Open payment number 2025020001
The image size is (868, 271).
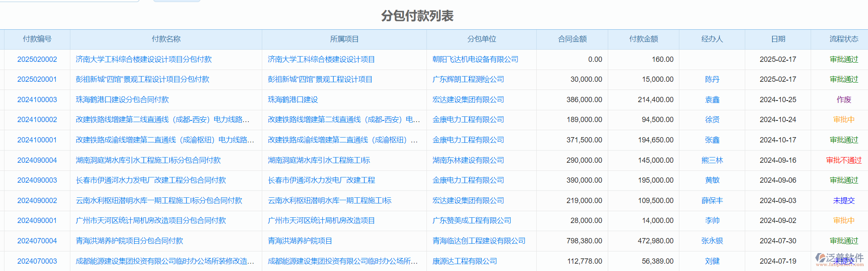point(37,79)
